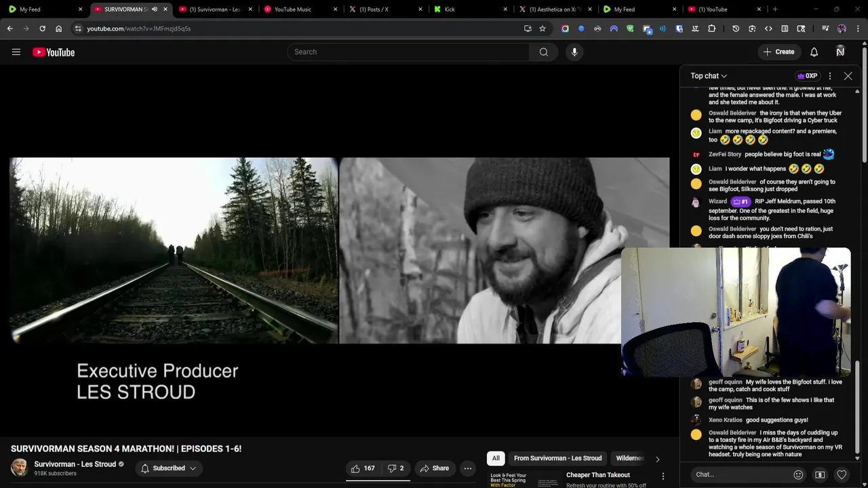The width and height of the screenshot is (868, 488).
Task: Click the address bar URL
Action: click(138, 28)
